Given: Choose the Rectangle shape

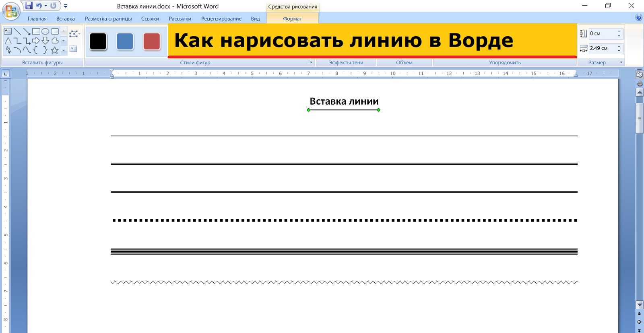Looking at the screenshot, I should [36, 31].
